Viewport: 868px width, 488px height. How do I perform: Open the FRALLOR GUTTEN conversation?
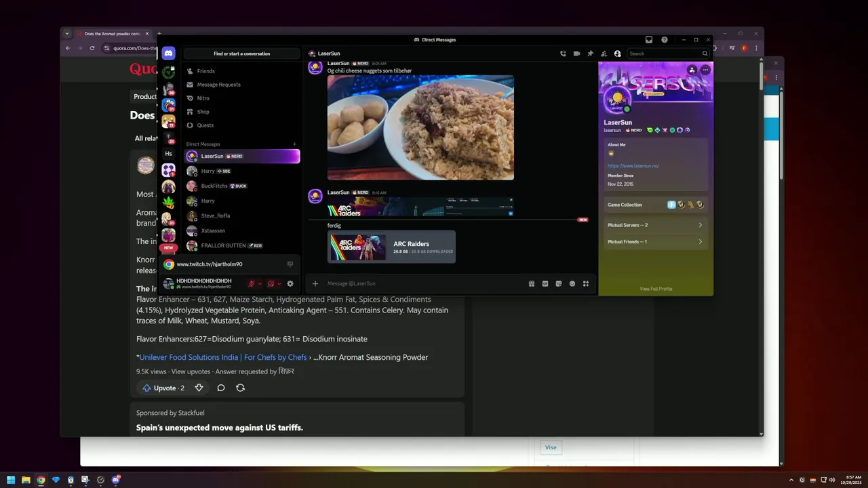point(241,245)
